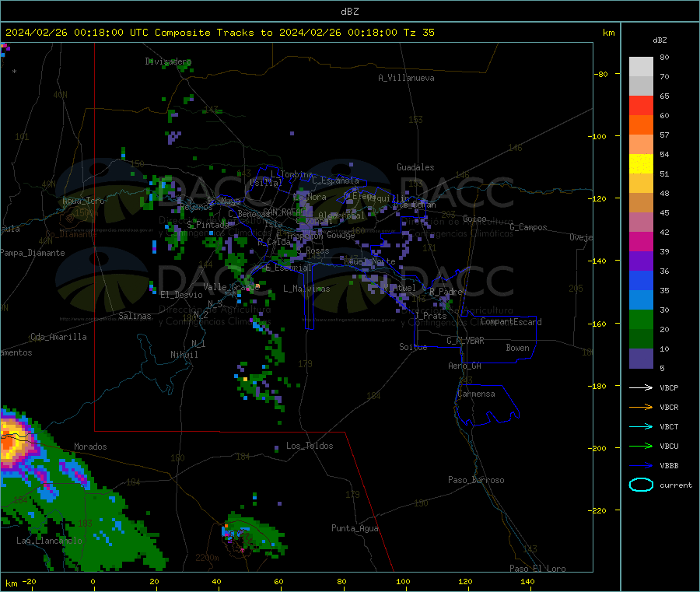Click the green VBCU arrow legend icon
This screenshot has height=592, width=700.
coord(641,446)
